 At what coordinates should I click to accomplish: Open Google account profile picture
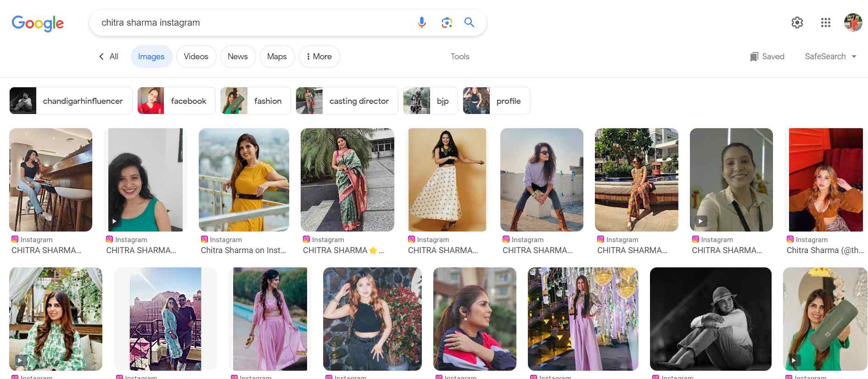click(853, 23)
